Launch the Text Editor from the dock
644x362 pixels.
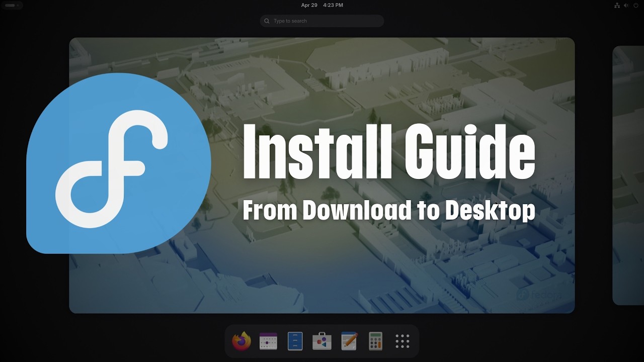pyautogui.click(x=349, y=341)
